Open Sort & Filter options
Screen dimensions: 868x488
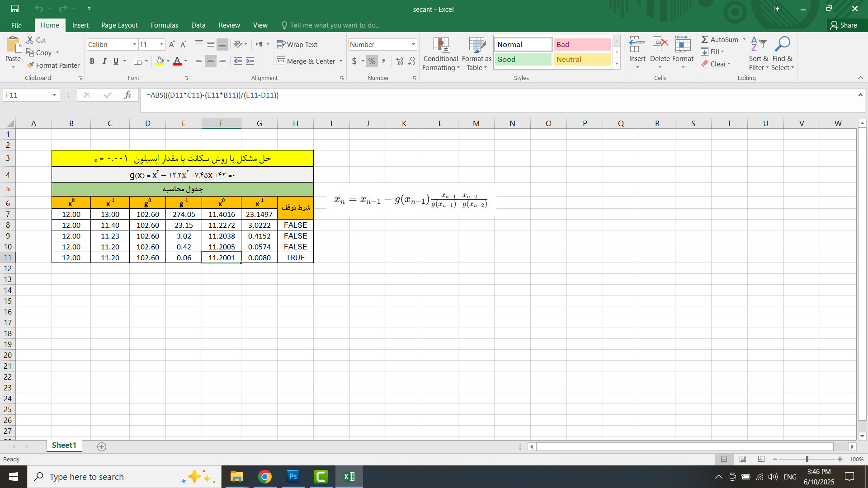tap(759, 54)
